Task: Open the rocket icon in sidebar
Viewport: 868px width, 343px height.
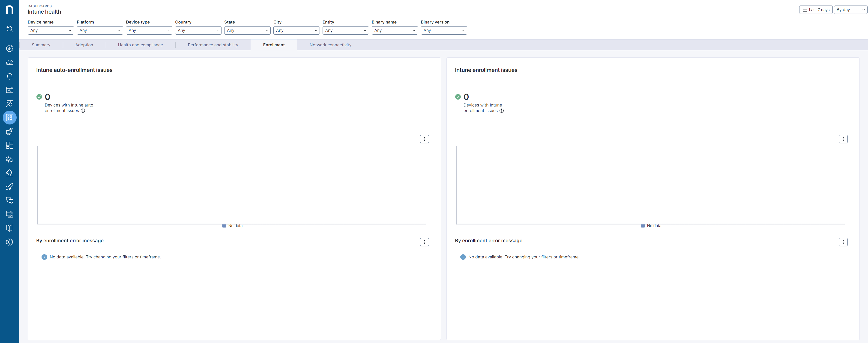Action: coord(10,187)
